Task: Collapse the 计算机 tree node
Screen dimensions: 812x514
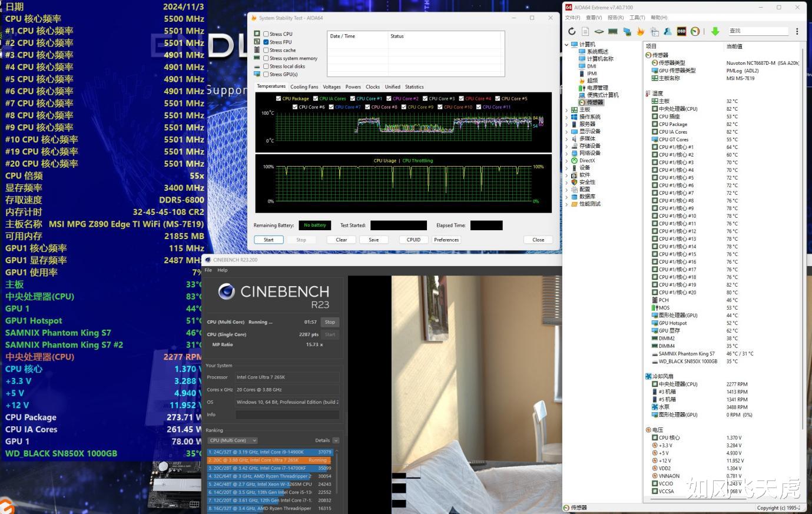Action: coord(567,45)
